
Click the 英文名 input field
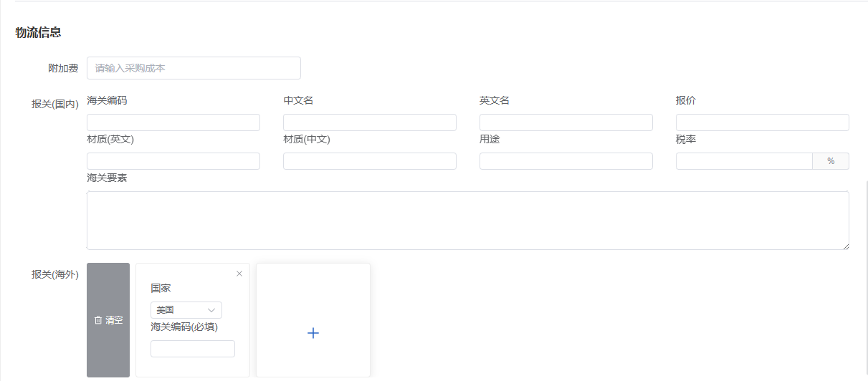566,122
